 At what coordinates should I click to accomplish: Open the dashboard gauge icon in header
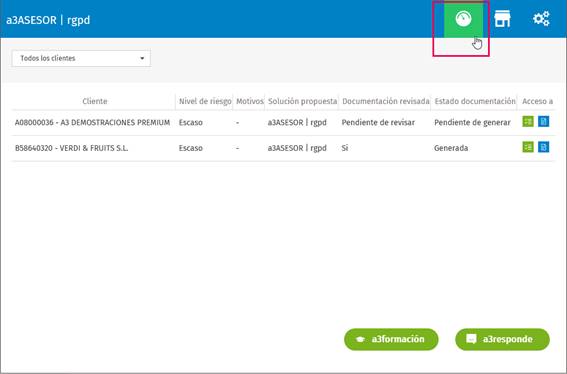click(463, 19)
